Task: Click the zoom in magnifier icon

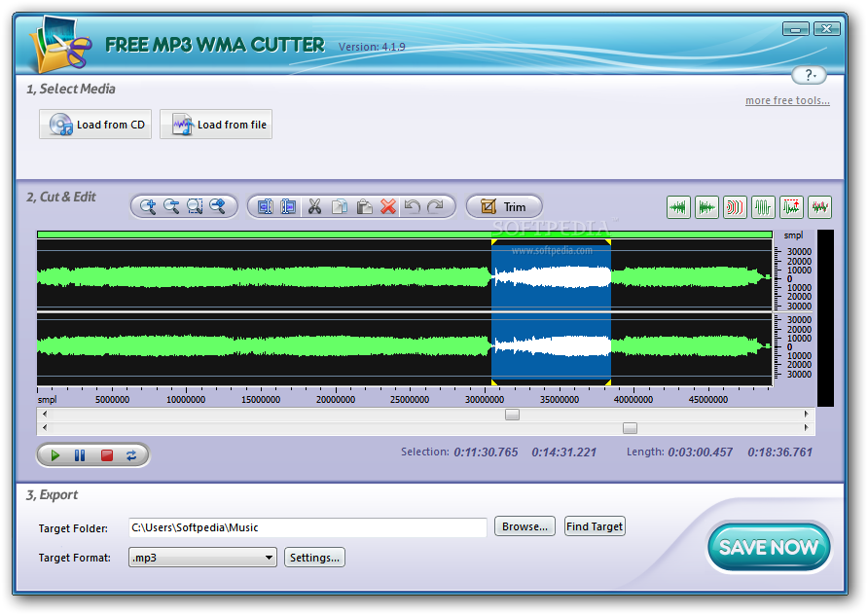Action: (148, 206)
